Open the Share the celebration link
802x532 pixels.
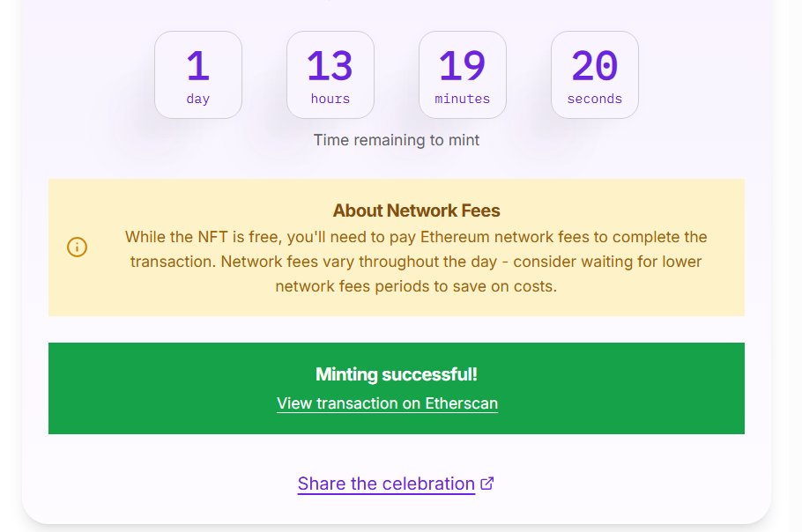click(x=386, y=484)
